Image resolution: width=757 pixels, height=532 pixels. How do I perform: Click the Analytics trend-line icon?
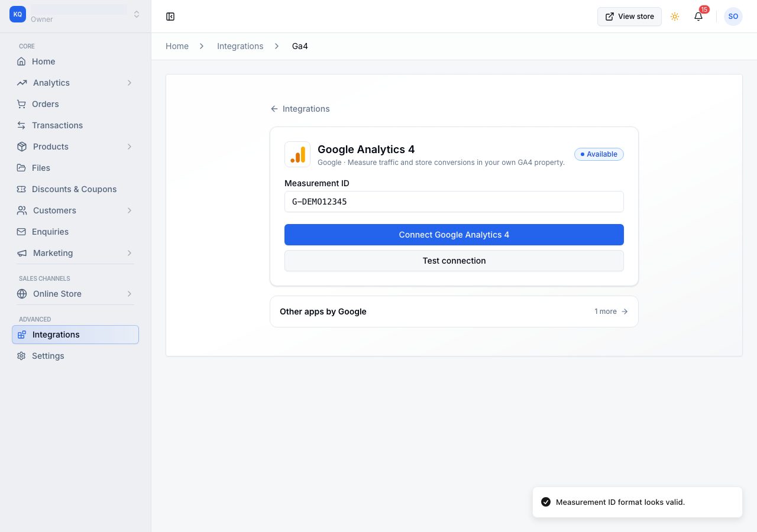(22, 83)
